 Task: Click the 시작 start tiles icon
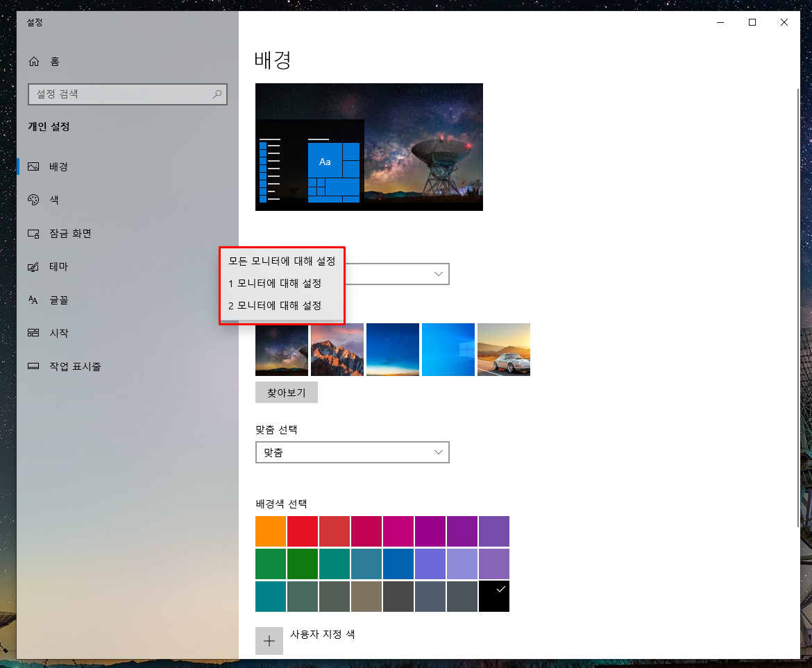[x=33, y=333]
